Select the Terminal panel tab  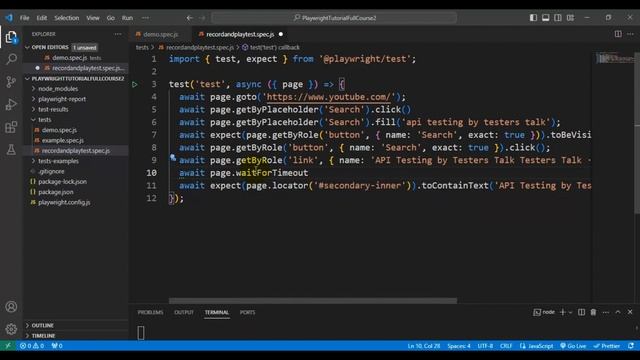point(217,312)
